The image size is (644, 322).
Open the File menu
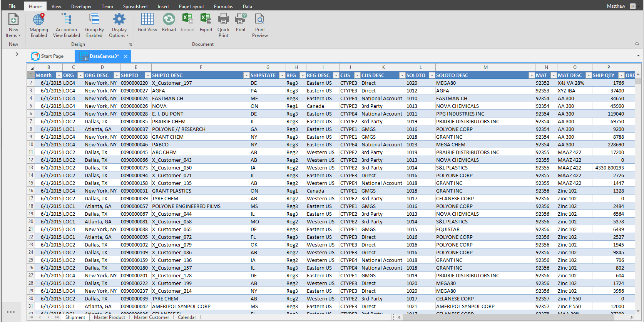click(12, 6)
